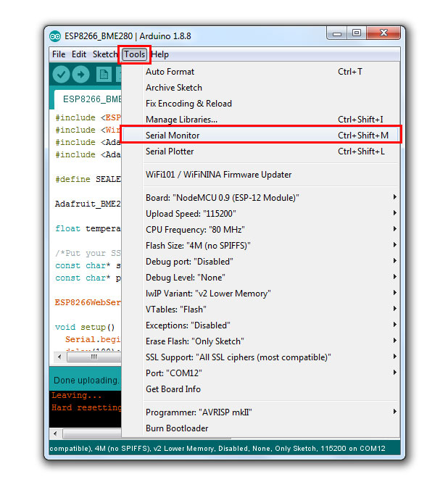Launch the Serial Plotter
The image size is (448, 490).
(x=260, y=151)
